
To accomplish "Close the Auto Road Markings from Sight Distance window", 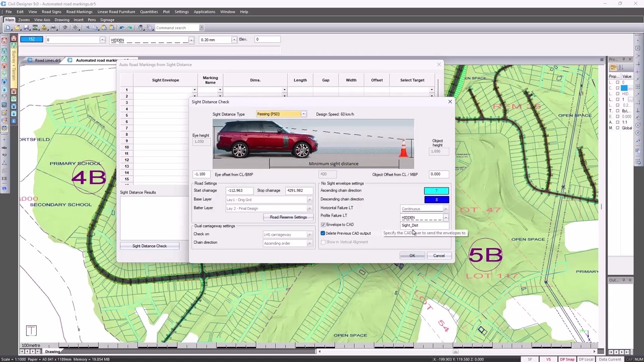I will click(x=439, y=64).
